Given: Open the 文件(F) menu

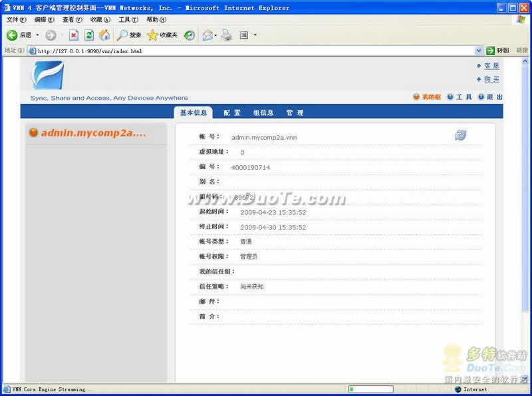Looking at the screenshot, I should 16,20.
